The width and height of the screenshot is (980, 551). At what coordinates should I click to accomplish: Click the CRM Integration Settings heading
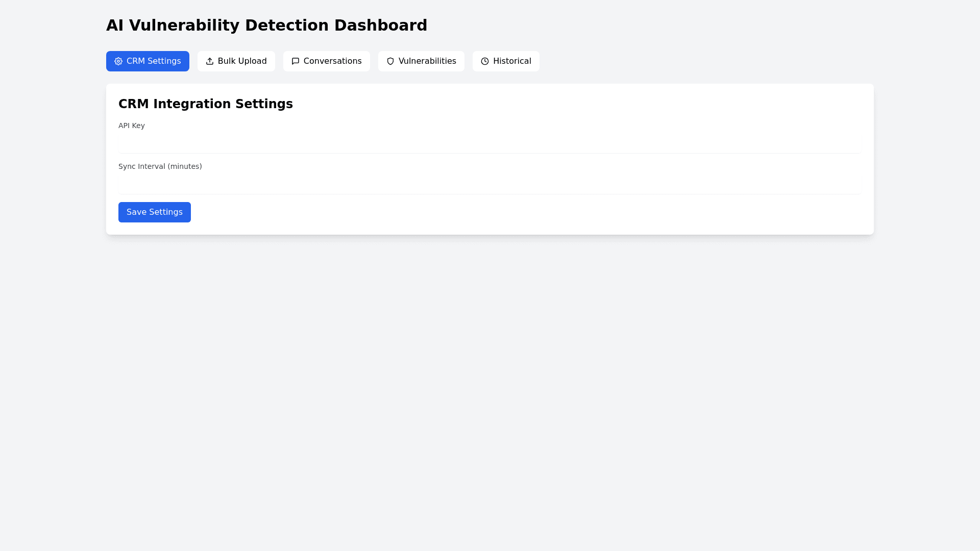click(206, 104)
